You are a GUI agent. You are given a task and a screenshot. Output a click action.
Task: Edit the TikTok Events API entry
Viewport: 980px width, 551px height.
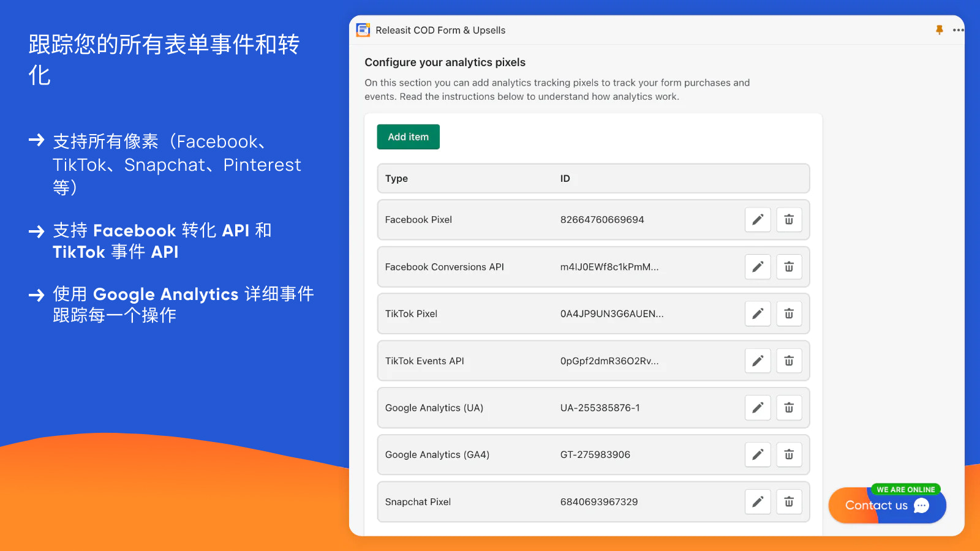758,361
